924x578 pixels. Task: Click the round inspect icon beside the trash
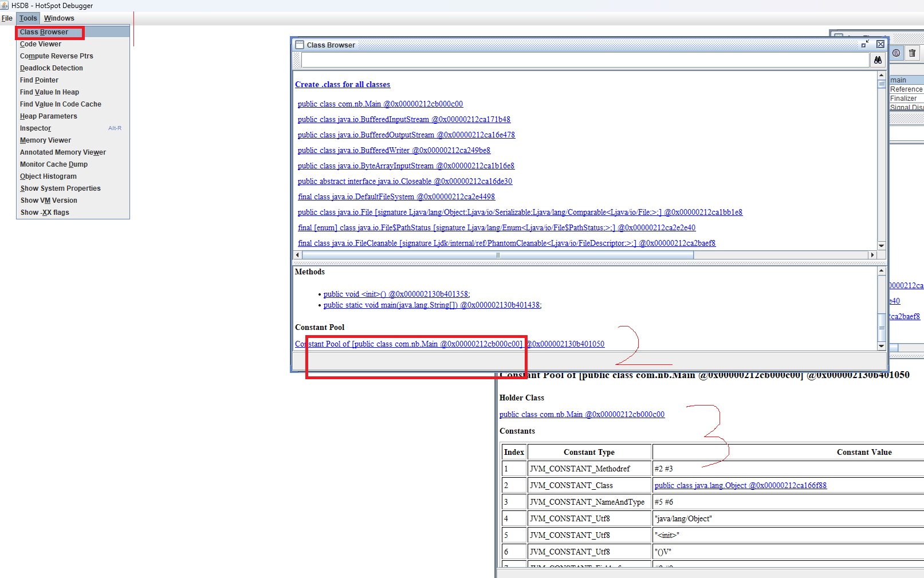pyautogui.click(x=897, y=53)
